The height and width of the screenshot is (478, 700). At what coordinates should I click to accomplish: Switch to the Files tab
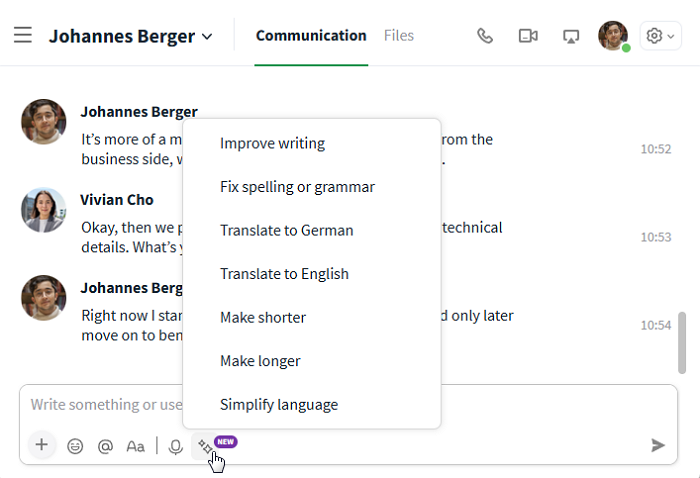pyautogui.click(x=398, y=36)
